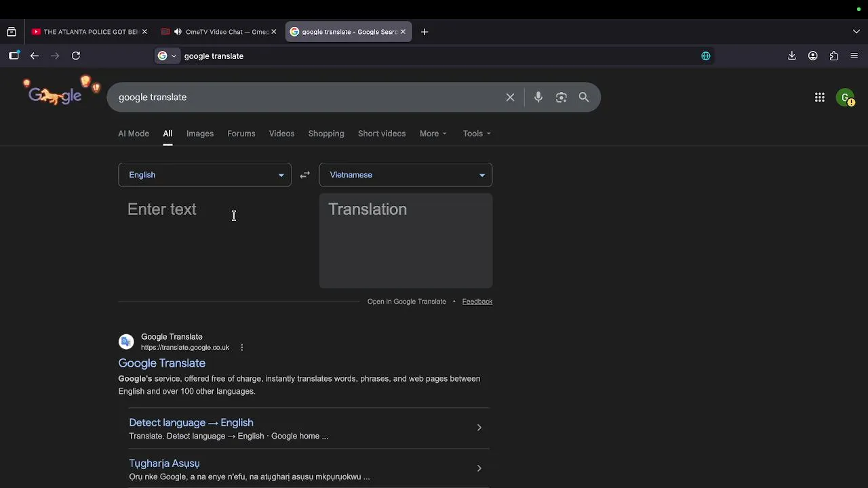Close the google translate search tab
The image size is (868, 488).
tap(403, 32)
